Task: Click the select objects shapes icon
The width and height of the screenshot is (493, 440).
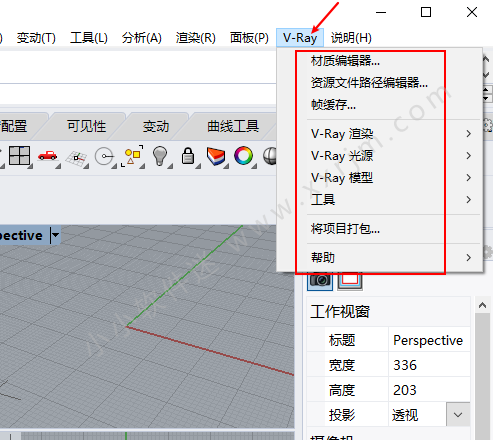Action: click(132, 156)
